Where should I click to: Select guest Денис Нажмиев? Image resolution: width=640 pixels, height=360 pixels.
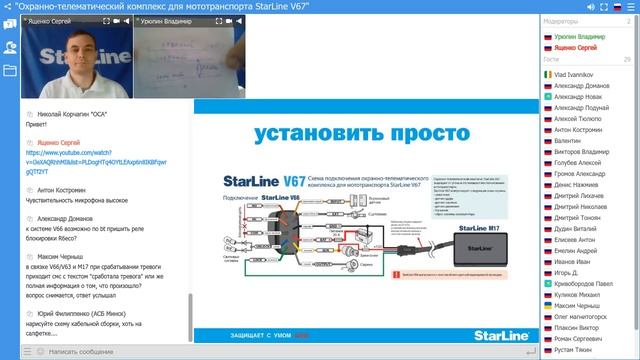tap(576, 185)
